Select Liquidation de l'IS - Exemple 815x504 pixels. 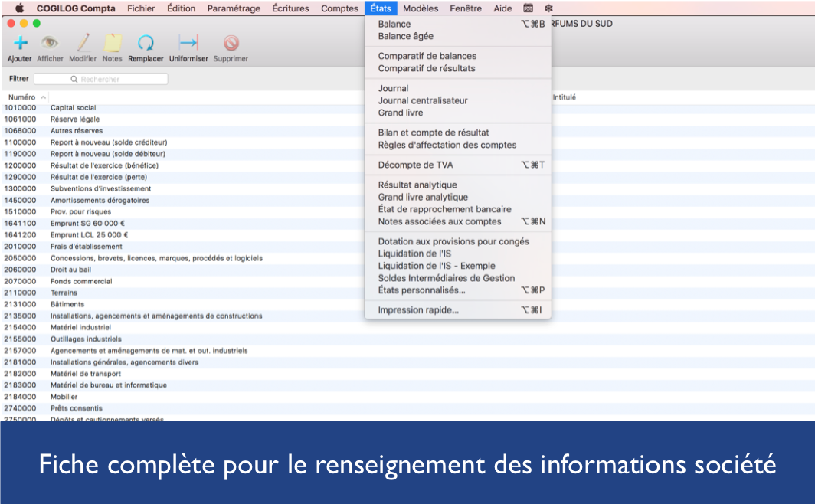pos(458,266)
